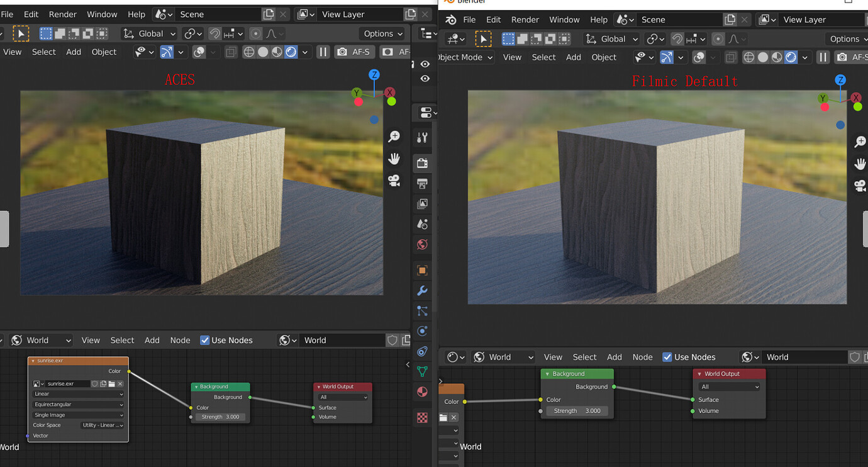Toggle gizmo display in right window
The width and height of the screenshot is (868, 467).
(x=667, y=57)
